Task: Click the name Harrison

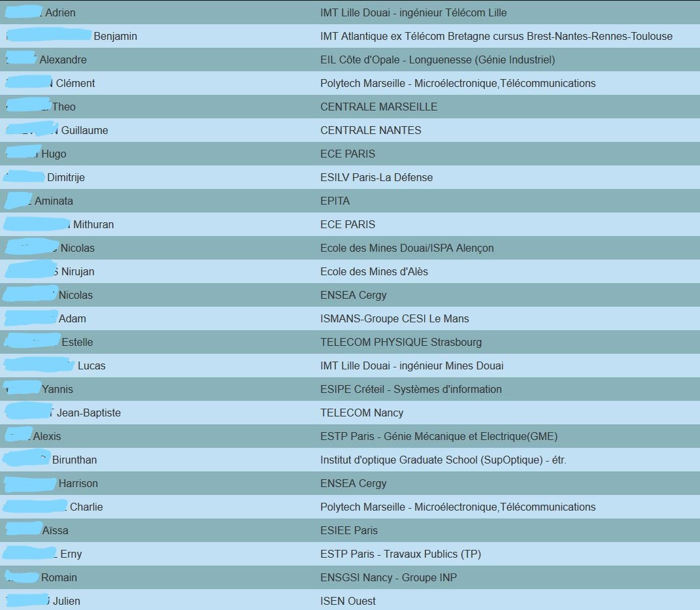Action: pyautogui.click(x=78, y=484)
